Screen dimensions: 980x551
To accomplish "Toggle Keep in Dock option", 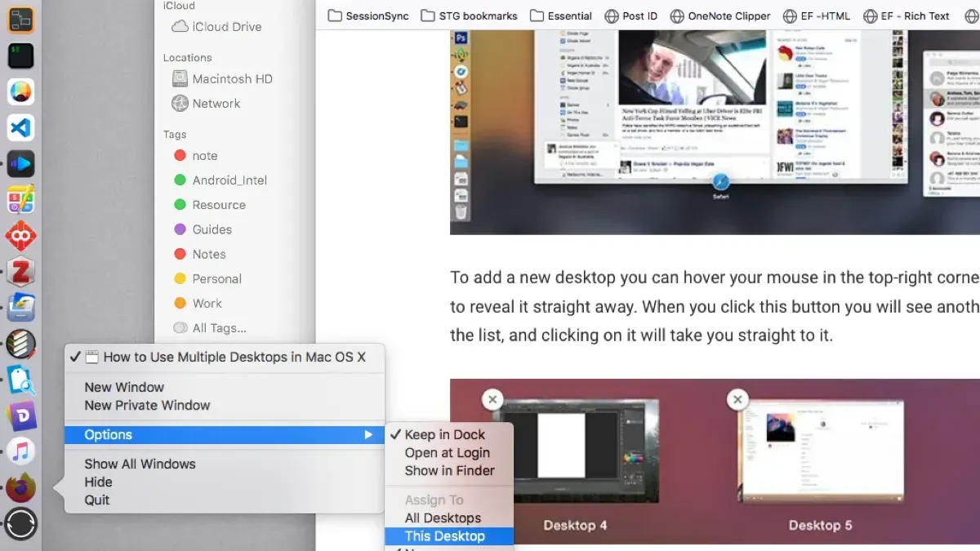I will (448, 435).
